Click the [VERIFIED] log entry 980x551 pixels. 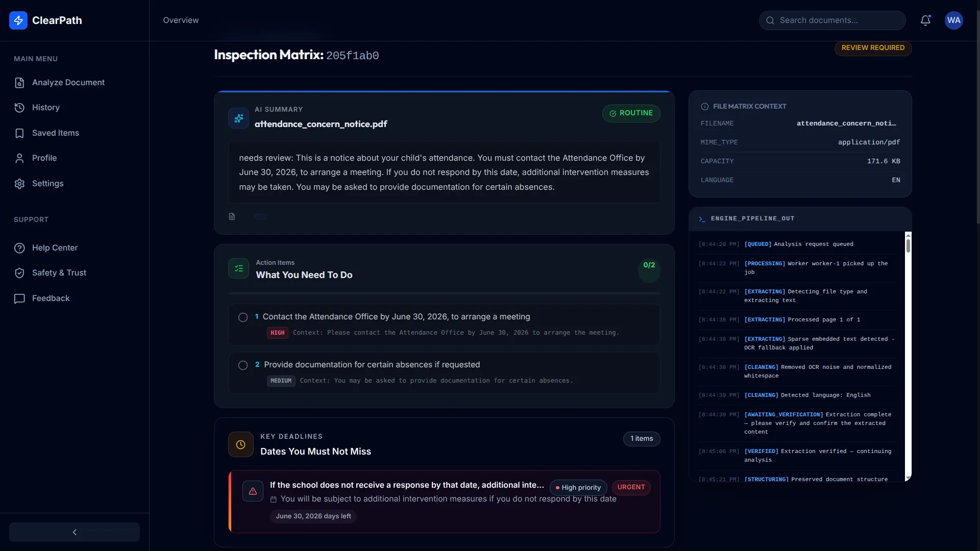797,456
